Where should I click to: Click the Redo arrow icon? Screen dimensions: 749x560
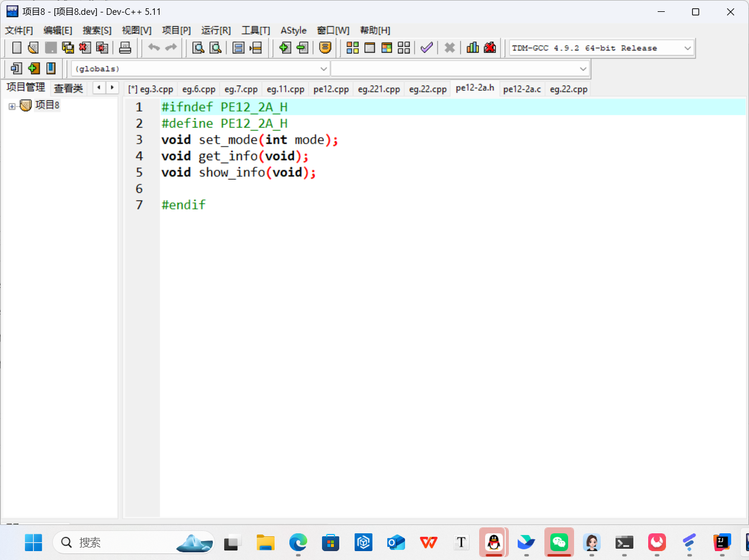coord(171,48)
